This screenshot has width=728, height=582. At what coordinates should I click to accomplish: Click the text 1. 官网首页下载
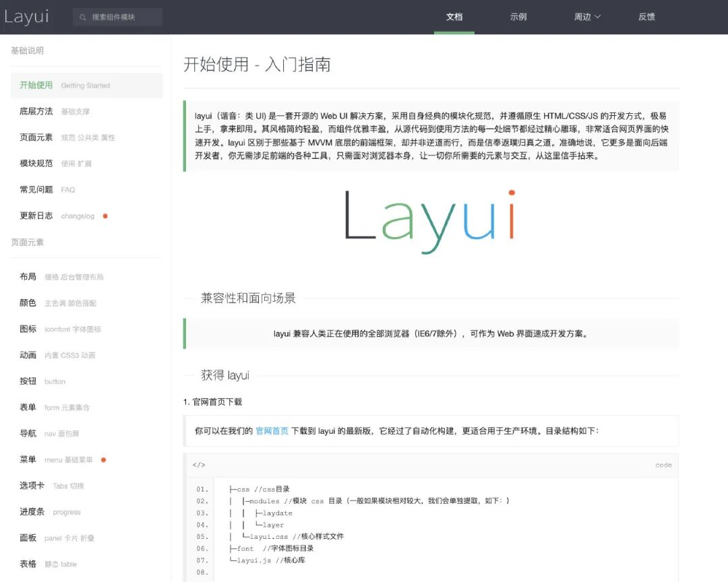click(212, 402)
